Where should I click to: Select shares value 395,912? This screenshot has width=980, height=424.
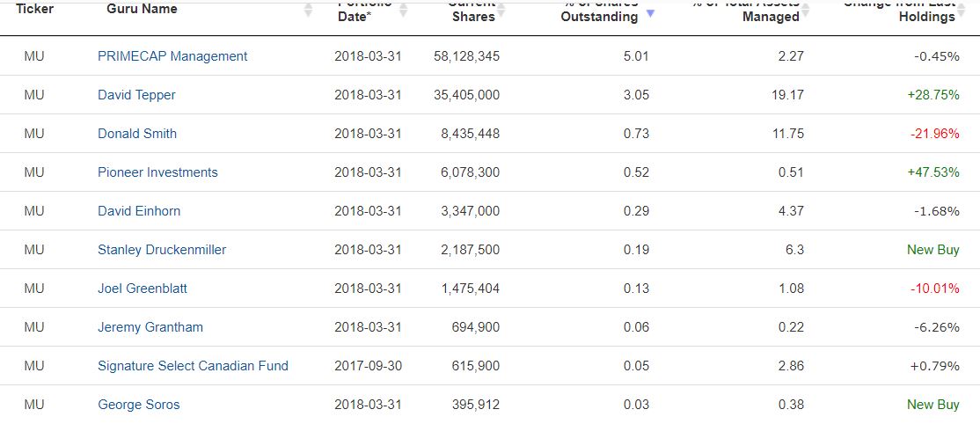coord(476,405)
